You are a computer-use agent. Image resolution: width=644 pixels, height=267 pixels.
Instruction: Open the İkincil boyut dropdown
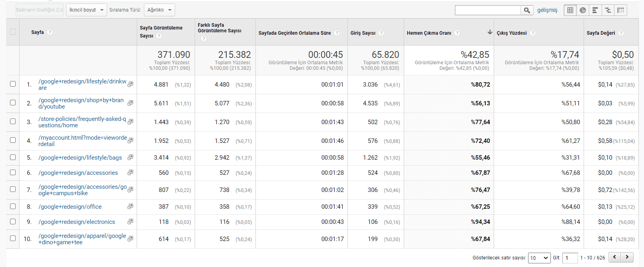[x=86, y=10]
